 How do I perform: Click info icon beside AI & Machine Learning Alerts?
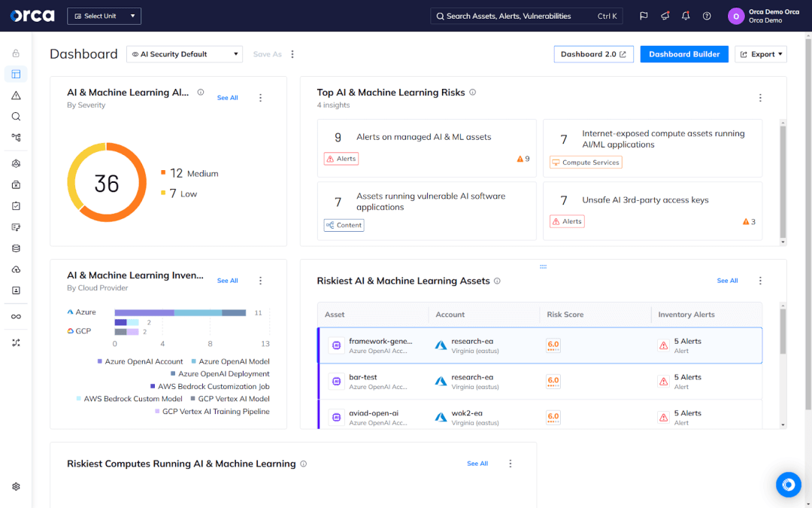(x=201, y=93)
